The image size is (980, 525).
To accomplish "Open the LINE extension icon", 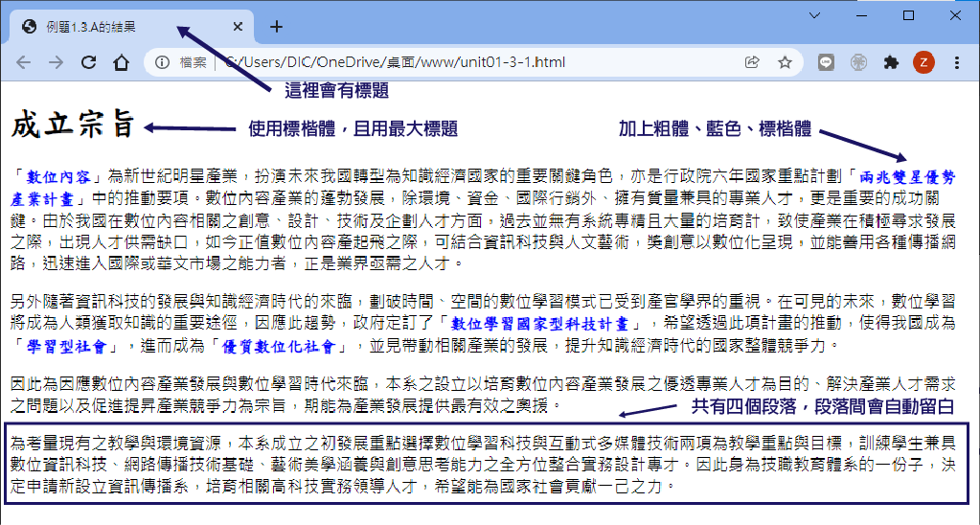I will coord(827,62).
